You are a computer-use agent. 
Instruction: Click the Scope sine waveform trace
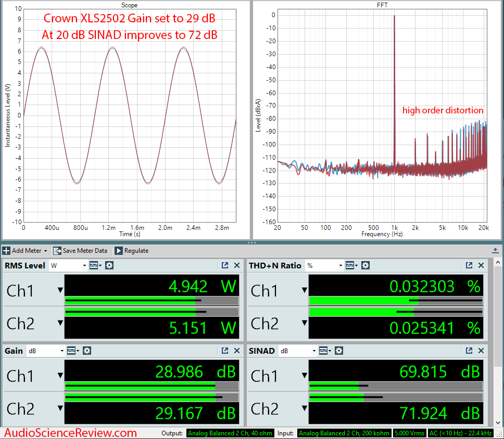[129, 115]
